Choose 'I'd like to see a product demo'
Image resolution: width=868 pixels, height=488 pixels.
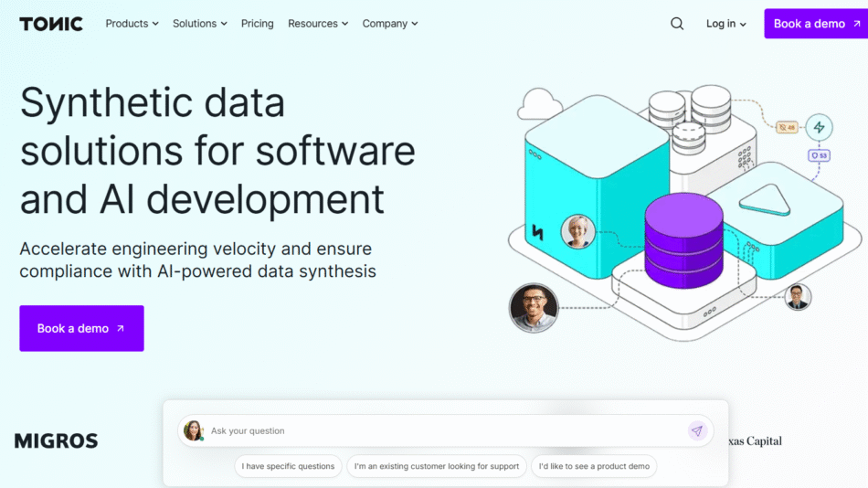pos(594,466)
